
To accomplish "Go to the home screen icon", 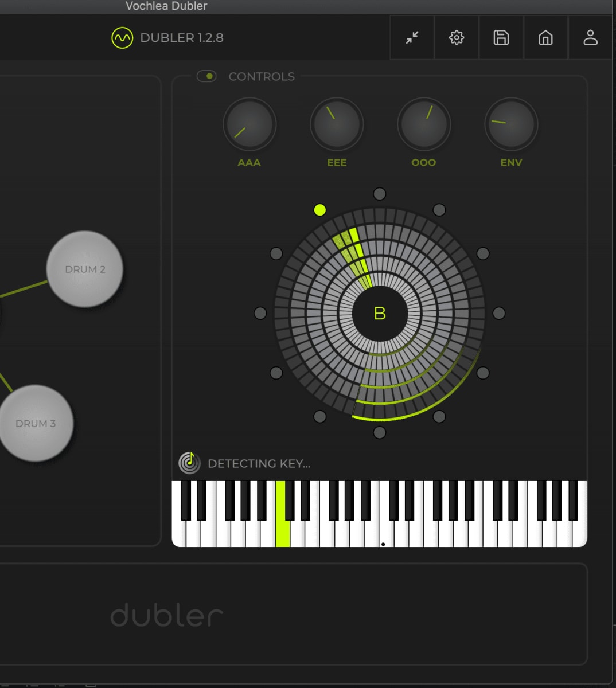I will [545, 38].
